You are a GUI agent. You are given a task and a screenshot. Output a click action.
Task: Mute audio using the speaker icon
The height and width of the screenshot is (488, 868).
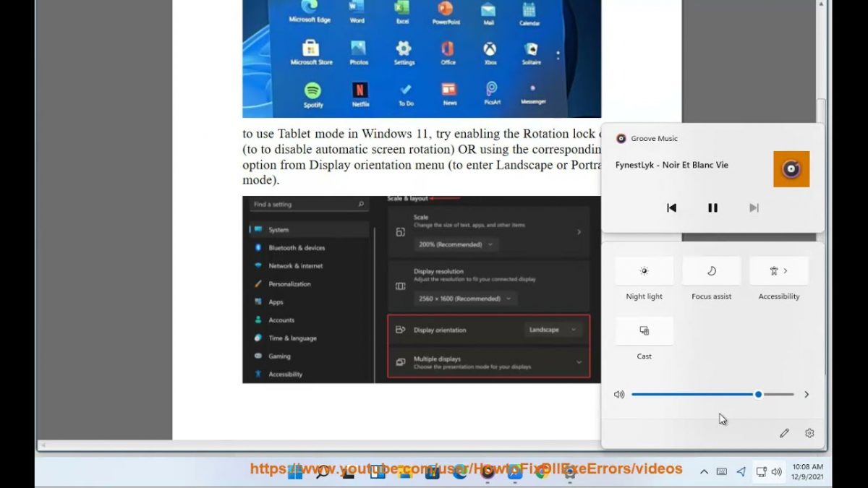click(x=619, y=394)
